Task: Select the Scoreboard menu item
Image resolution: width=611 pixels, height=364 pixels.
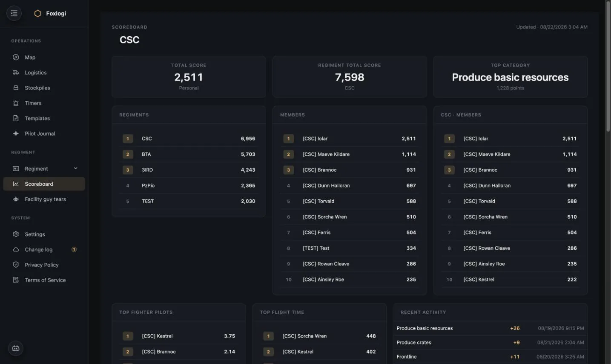Action: point(44,184)
